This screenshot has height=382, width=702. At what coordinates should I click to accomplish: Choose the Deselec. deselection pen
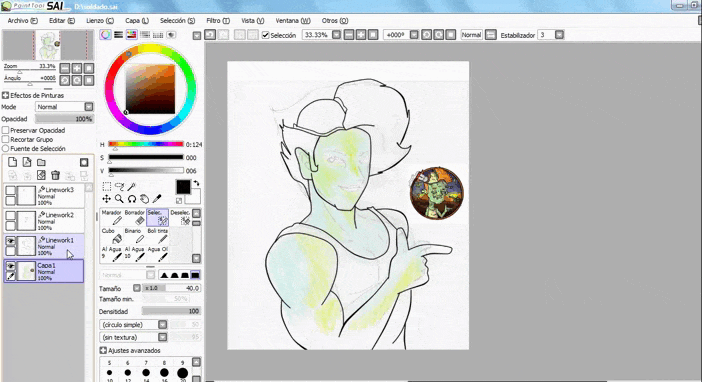pyautogui.click(x=180, y=217)
